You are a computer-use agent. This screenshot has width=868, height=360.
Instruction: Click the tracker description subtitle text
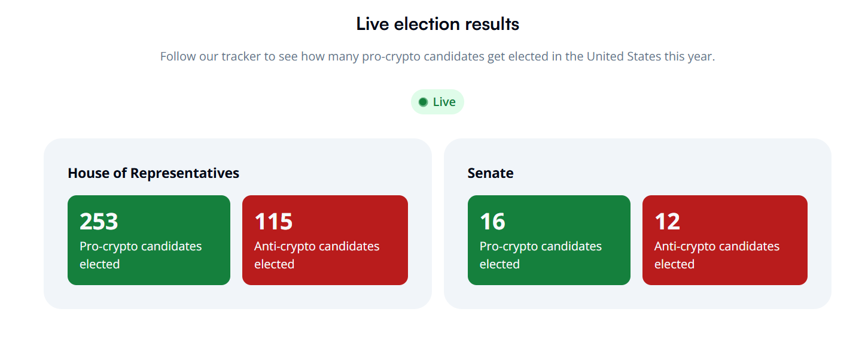[437, 57]
